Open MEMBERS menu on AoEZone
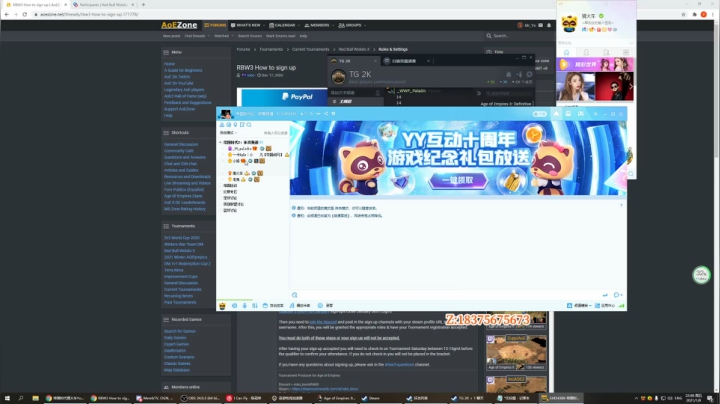Screen dimensions: 720x404 (x=319, y=25)
